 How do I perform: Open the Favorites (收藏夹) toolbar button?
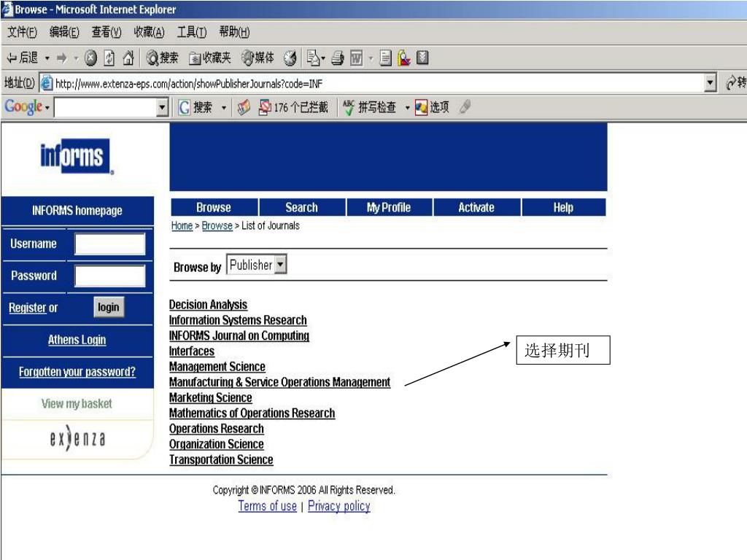tap(209, 58)
